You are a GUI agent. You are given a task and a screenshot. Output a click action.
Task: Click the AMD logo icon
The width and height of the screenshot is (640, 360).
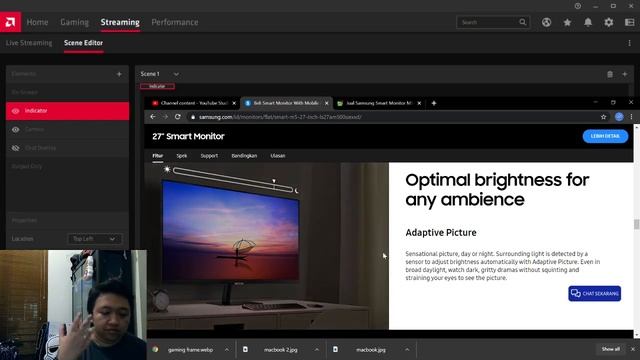[x=11, y=22]
